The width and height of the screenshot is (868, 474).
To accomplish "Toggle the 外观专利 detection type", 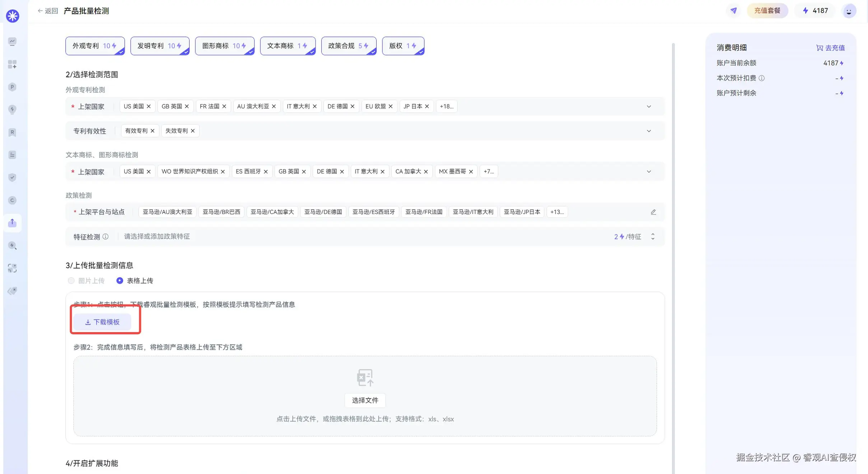I will pos(95,46).
